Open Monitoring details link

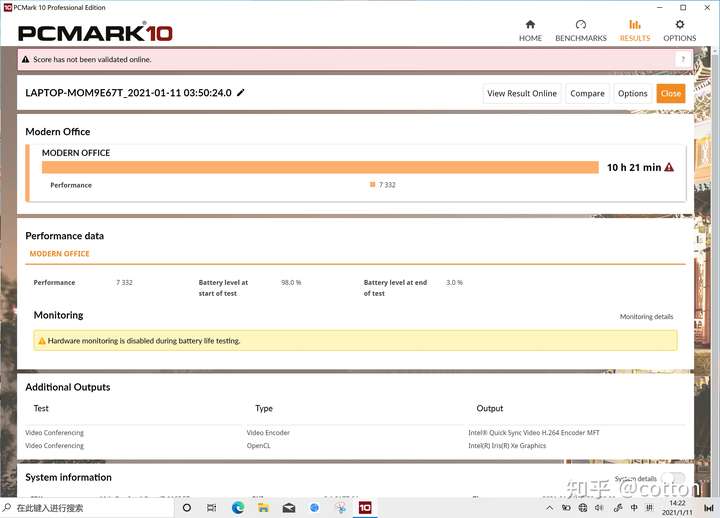pyautogui.click(x=646, y=316)
